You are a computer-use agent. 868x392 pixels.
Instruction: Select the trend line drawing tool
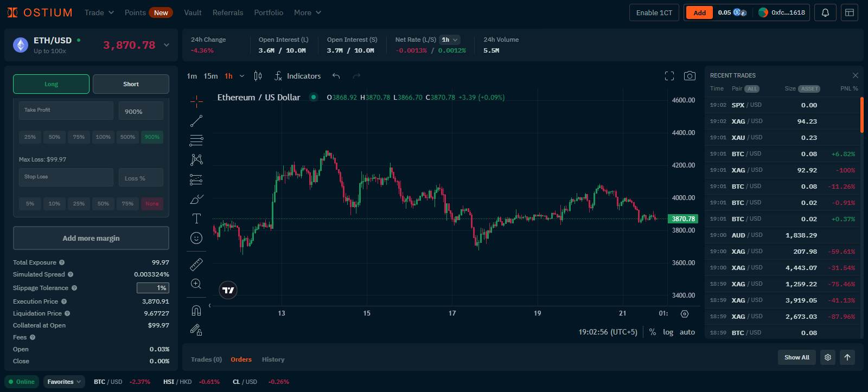pyautogui.click(x=196, y=121)
